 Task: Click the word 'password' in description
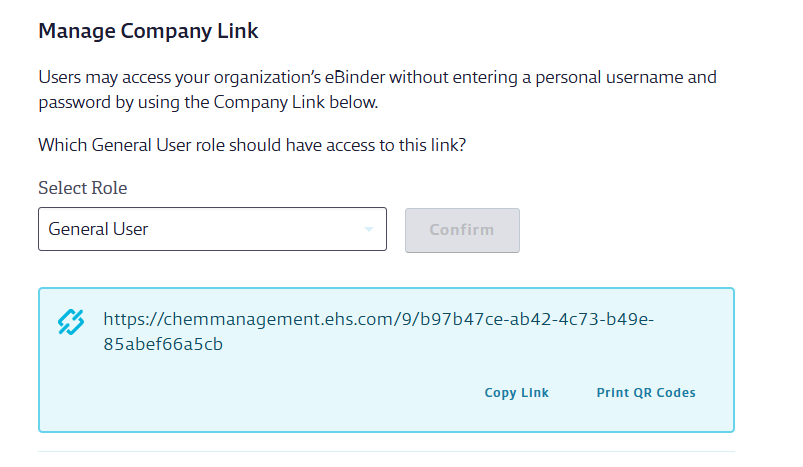[x=73, y=102]
